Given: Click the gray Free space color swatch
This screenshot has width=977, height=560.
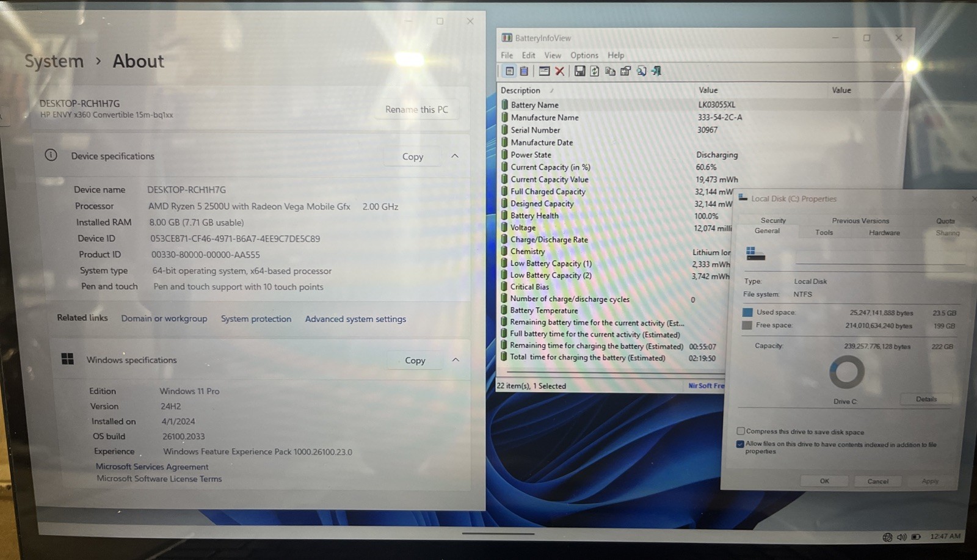Looking at the screenshot, I should point(746,325).
